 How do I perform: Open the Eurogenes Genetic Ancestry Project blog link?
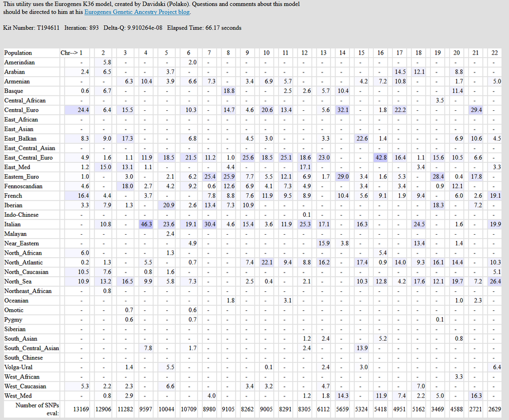(x=137, y=12)
